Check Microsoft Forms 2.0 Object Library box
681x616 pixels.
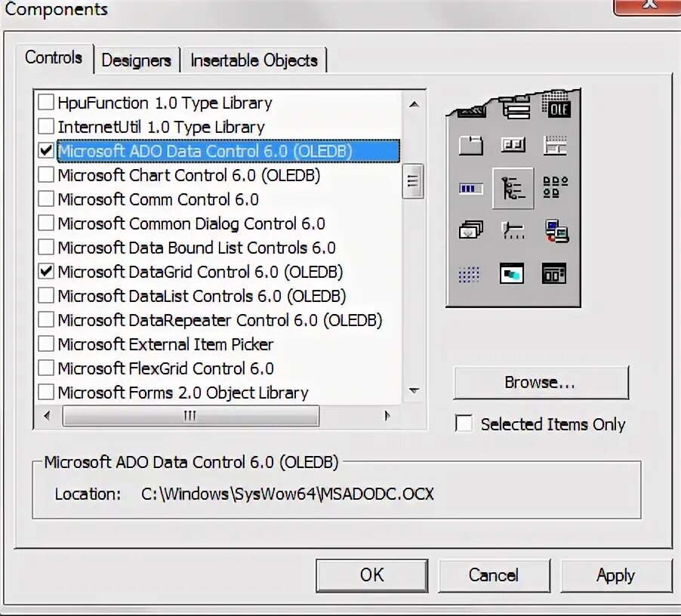[x=45, y=393]
